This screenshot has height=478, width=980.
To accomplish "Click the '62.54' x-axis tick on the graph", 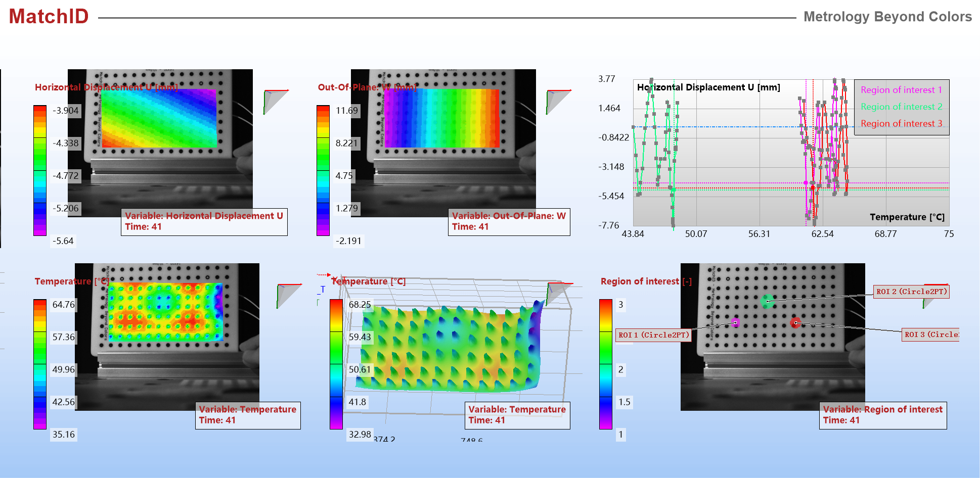I will (x=823, y=234).
